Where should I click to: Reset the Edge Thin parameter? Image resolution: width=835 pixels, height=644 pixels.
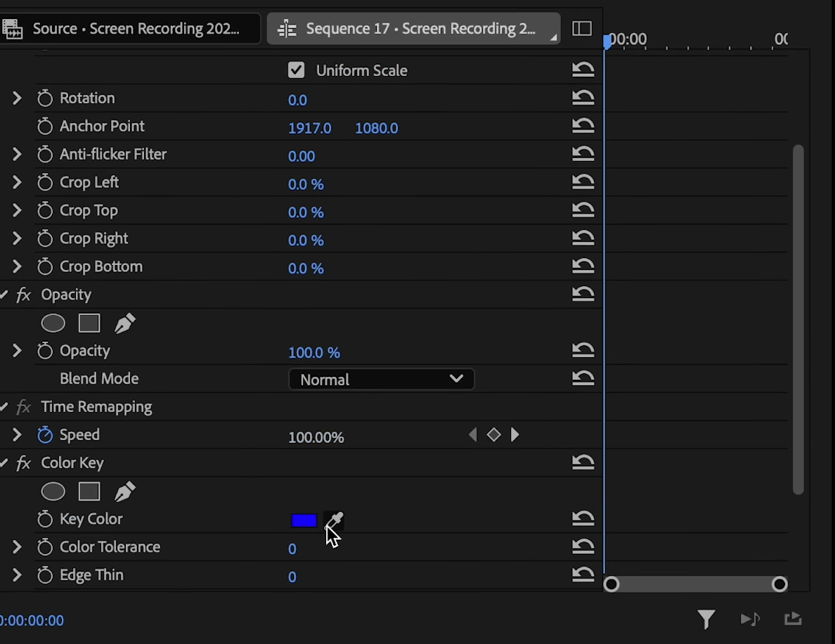click(x=583, y=575)
